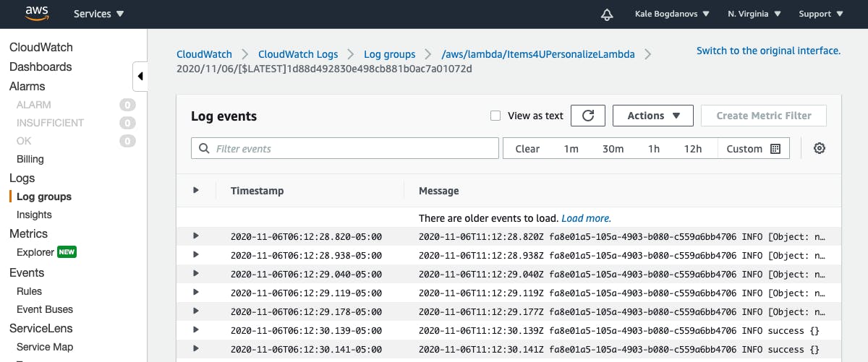The height and width of the screenshot is (362, 868).
Task: Expand the 06:12:29.119 log event row
Action: coord(196,292)
